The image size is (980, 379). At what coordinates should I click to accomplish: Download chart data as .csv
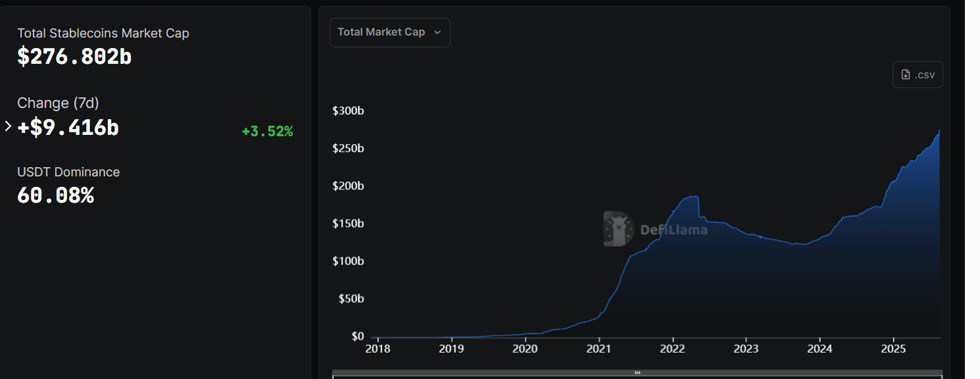918,74
